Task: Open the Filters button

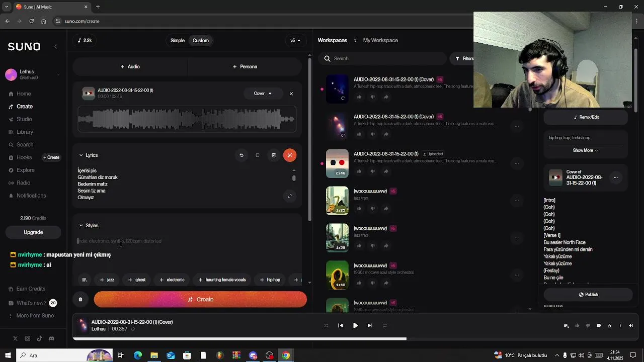Action: coord(465,59)
